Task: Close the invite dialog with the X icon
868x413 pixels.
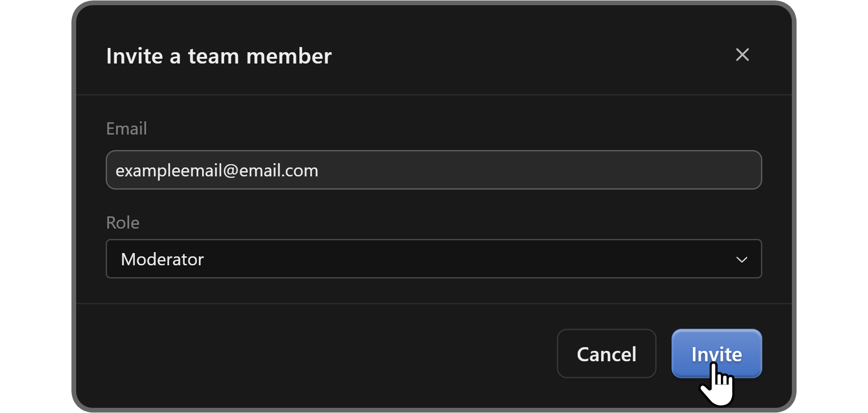Action: [x=742, y=55]
